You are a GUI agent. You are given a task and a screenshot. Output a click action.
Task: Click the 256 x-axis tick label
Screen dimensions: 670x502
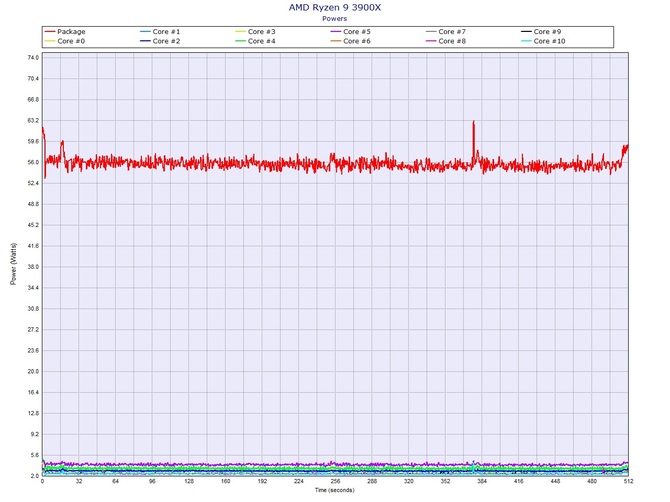335,481
